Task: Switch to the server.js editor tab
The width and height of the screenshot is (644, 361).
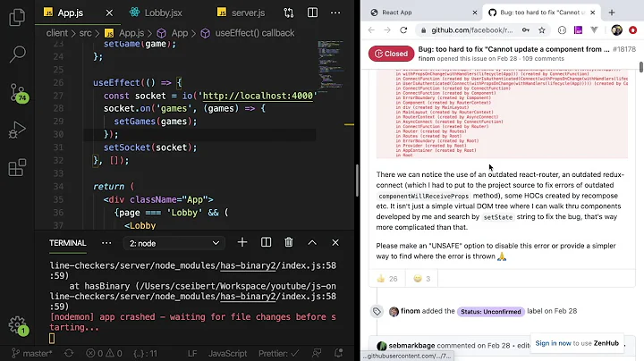Action: (x=241, y=13)
